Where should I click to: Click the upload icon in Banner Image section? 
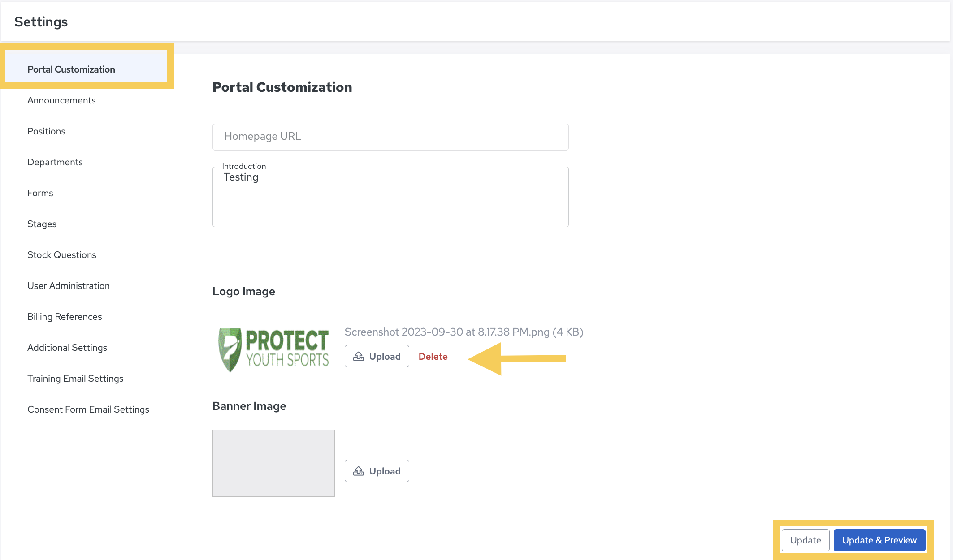(x=359, y=471)
